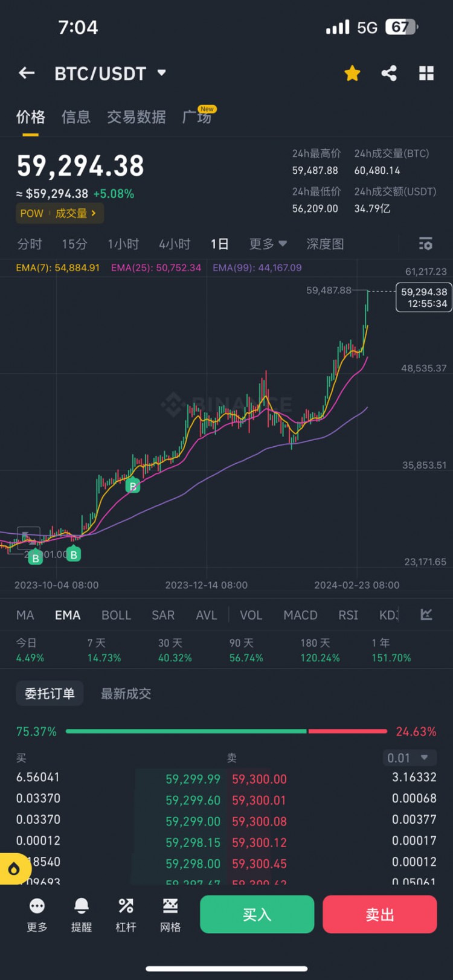The width and height of the screenshot is (453, 980).
Task: Open the 更多 bottom menu icon
Action: pyautogui.click(x=37, y=914)
